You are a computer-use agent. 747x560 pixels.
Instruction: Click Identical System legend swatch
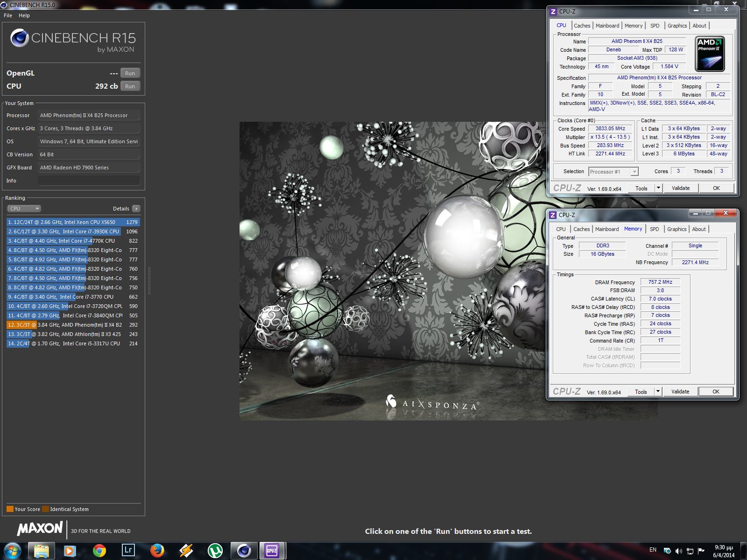click(x=45, y=509)
